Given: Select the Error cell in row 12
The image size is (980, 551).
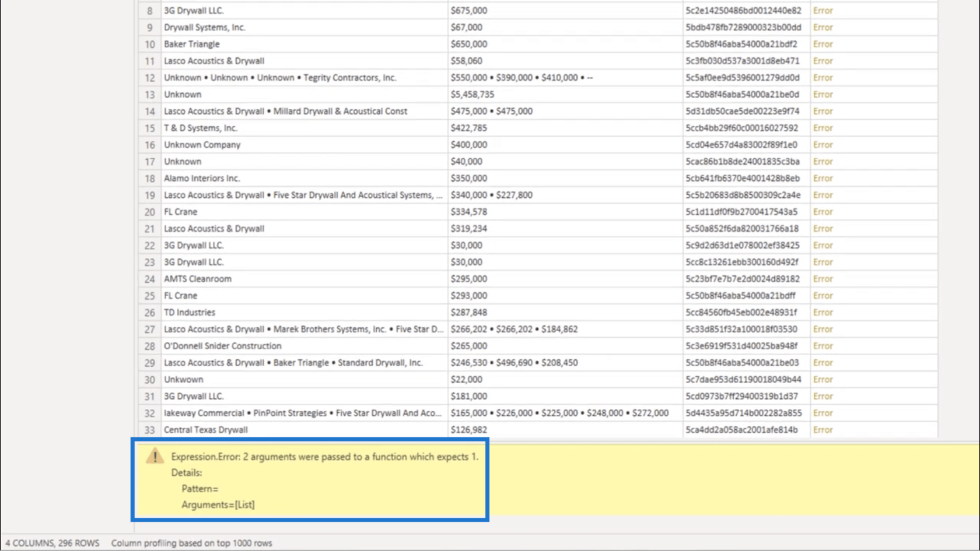Looking at the screenshot, I should [874, 78].
